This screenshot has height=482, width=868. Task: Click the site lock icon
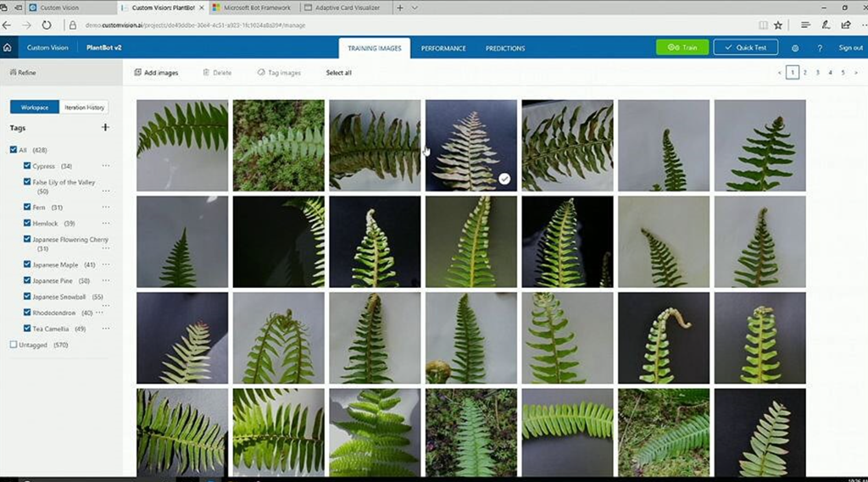click(x=73, y=25)
